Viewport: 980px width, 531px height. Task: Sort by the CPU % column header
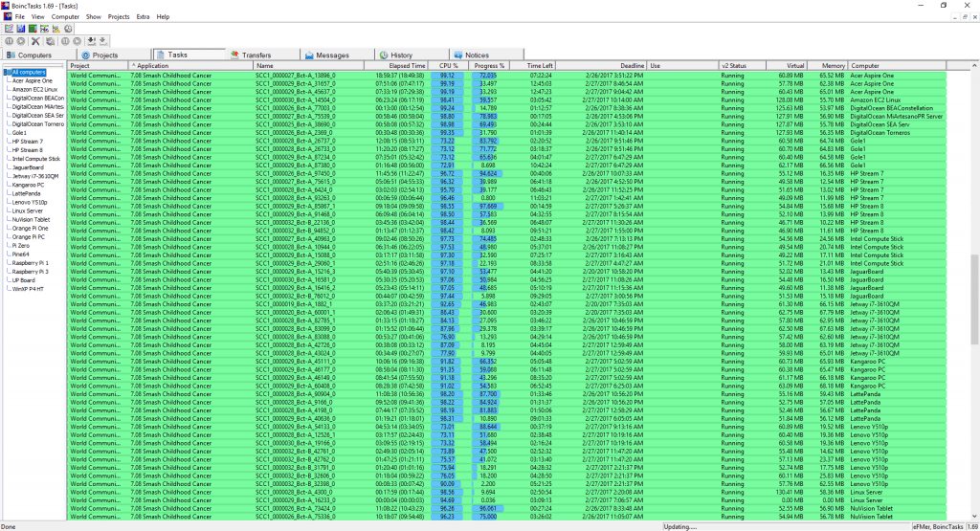pyautogui.click(x=450, y=66)
